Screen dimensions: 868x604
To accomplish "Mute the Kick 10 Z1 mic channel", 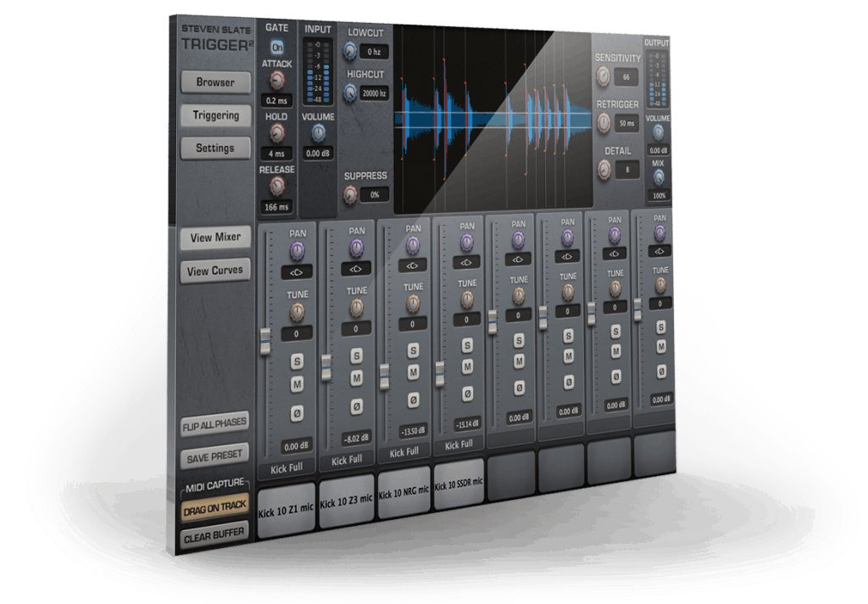I will click(298, 384).
